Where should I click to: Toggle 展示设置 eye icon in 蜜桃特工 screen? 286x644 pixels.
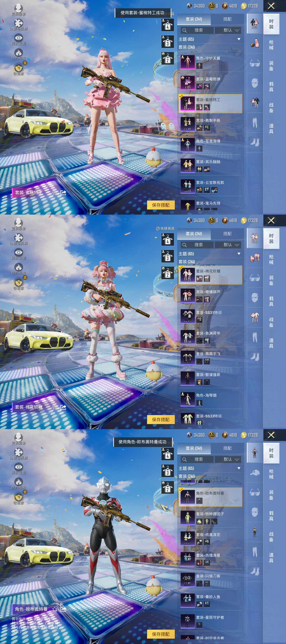pos(19,37)
